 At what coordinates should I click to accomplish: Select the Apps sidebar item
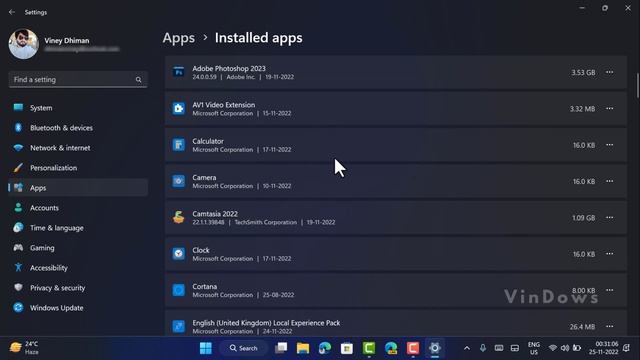(78, 188)
